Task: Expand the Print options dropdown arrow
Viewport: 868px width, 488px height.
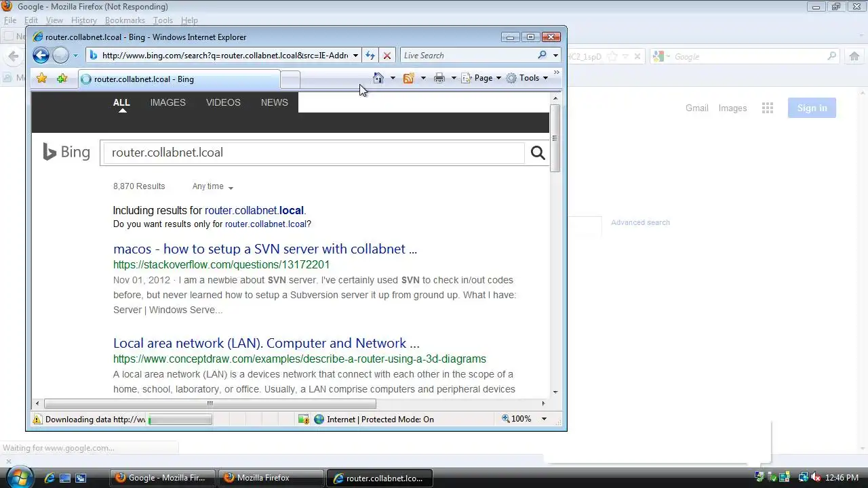Action: pyautogui.click(x=454, y=78)
